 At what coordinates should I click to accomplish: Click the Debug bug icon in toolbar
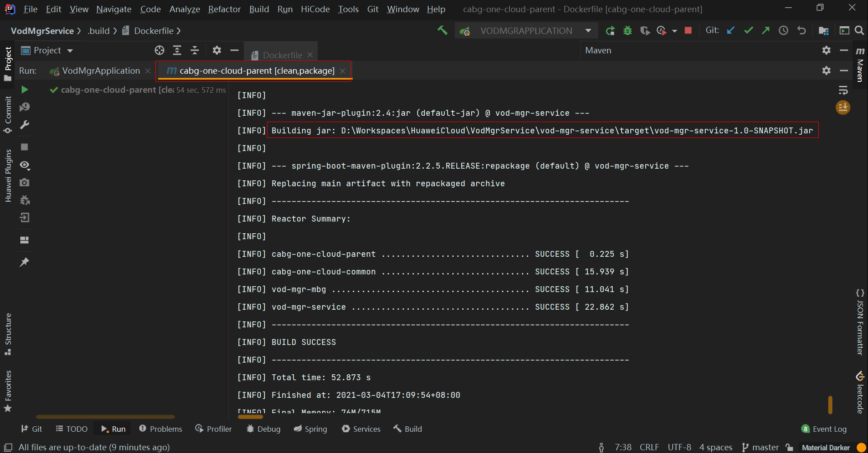click(x=628, y=31)
